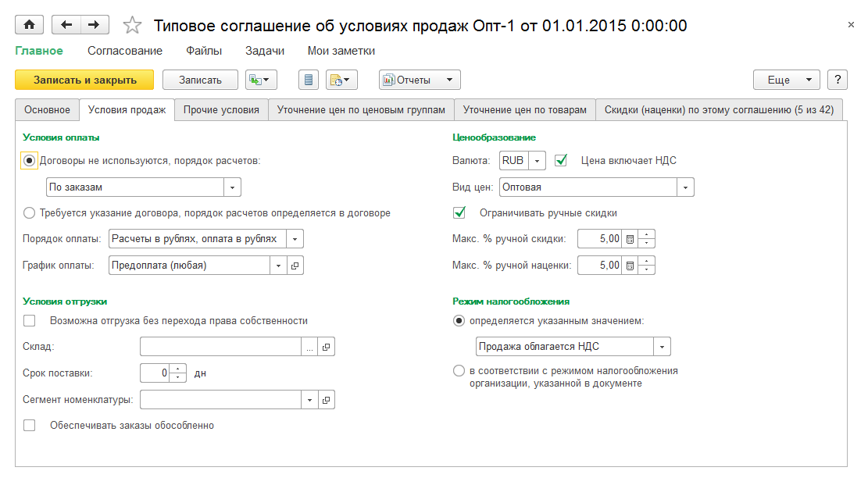This screenshot has width=868, height=478.
Task: Click the help question mark button
Action: (x=838, y=80)
